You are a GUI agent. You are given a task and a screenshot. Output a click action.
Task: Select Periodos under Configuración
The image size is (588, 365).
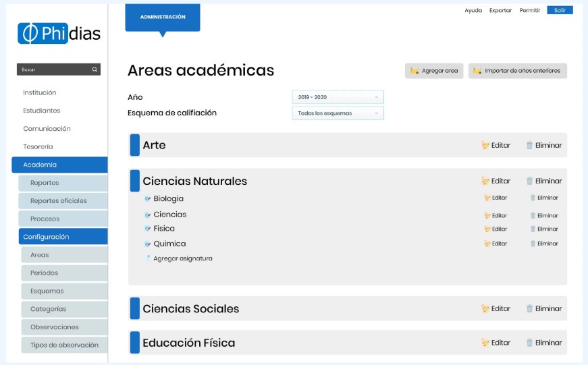tap(44, 273)
